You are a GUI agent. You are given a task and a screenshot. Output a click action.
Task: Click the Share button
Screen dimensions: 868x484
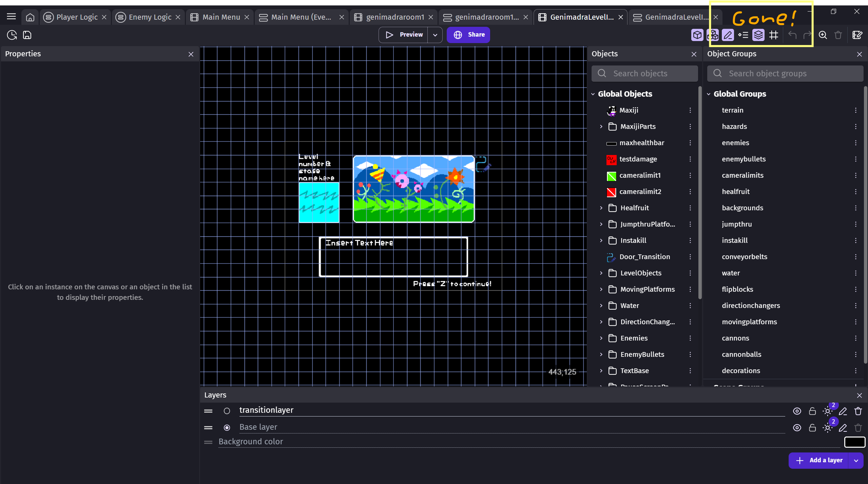pyautogui.click(x=468, y=35)
